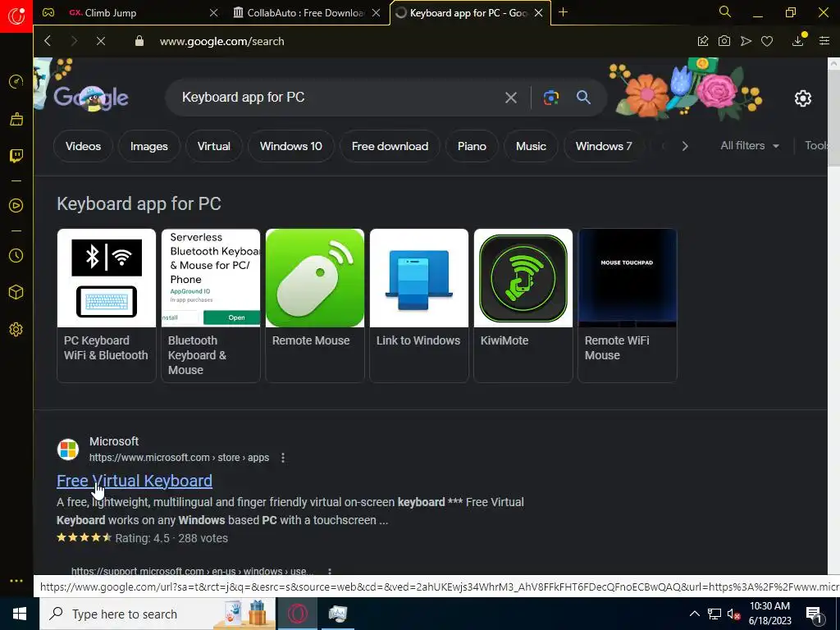Open the Windows Start menu
This screenshot has height=630, width=840.
(x=20, y=614)
